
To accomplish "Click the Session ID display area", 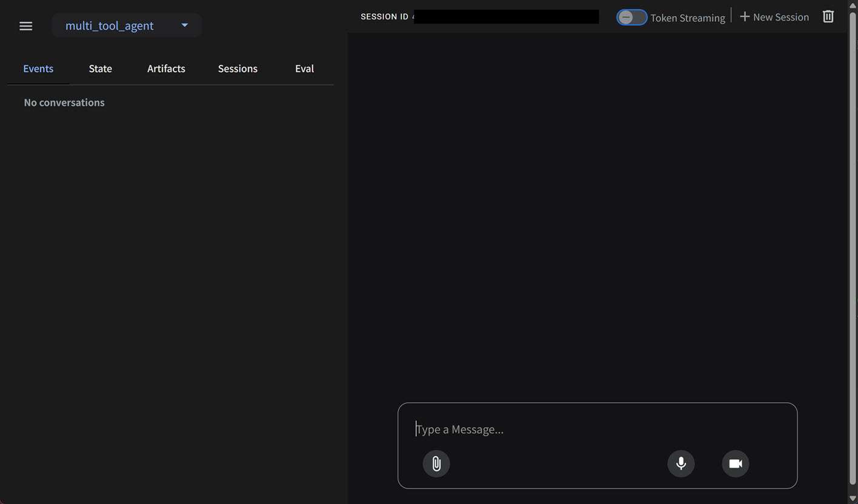I will tap(506, 16).
